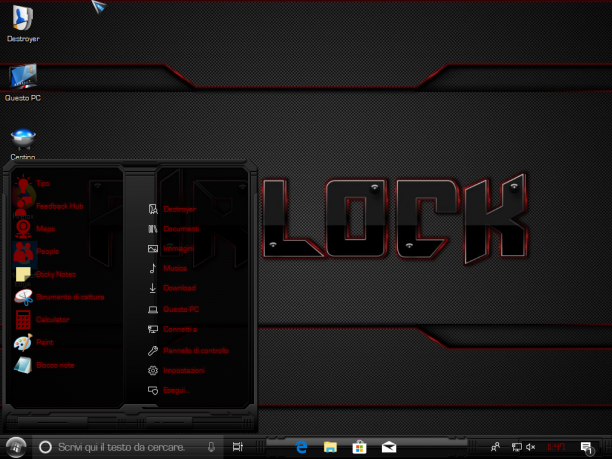Launch the Maps app
This screenshot has width=612, height=459.
[35, 229]
